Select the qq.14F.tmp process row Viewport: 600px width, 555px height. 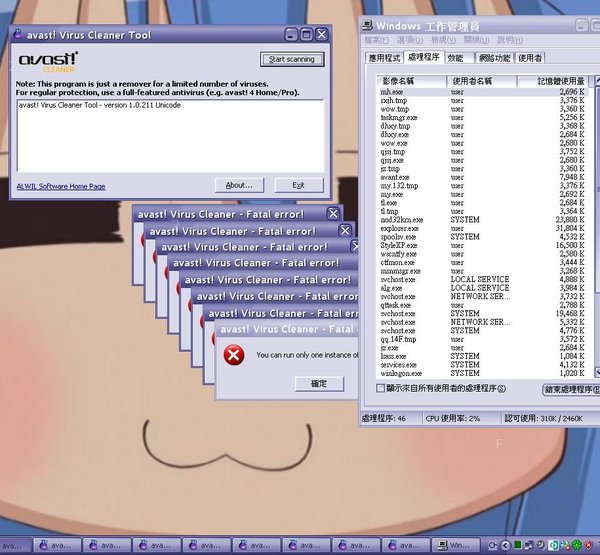[x=484, y=339]
